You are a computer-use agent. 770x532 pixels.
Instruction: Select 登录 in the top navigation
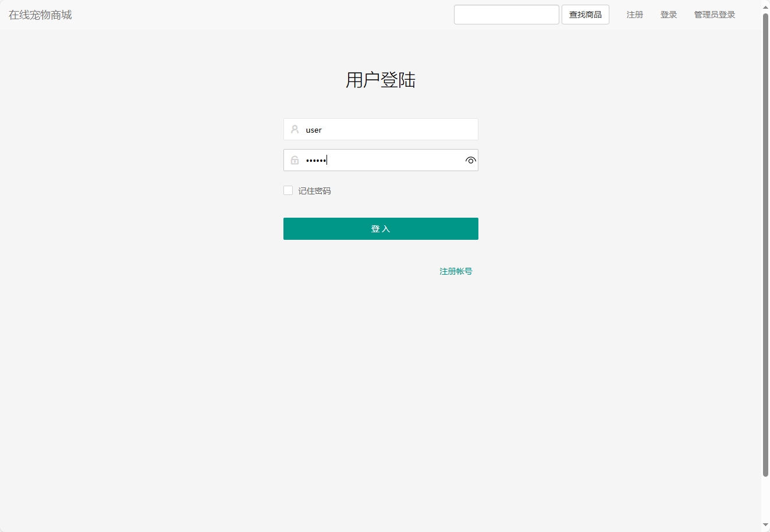tap(668, 15)
